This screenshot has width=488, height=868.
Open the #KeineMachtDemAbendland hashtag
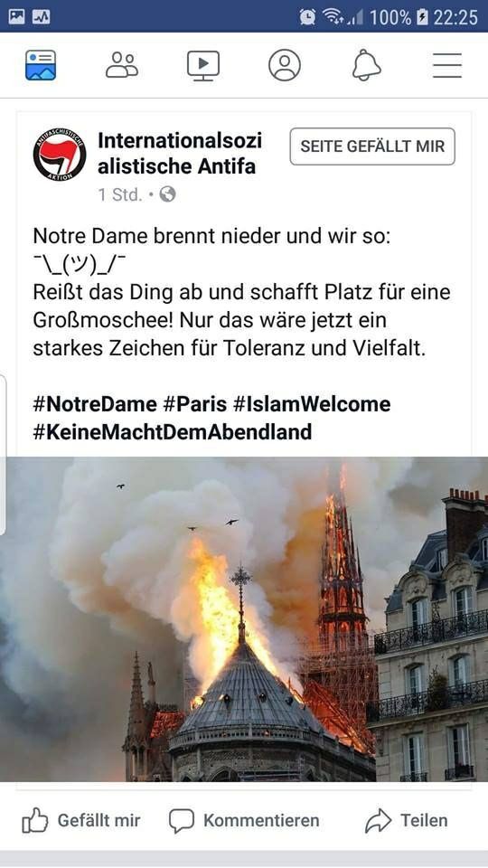172,432
